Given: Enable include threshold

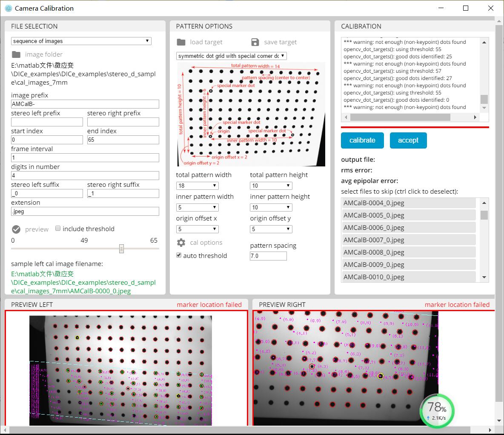Looking at the screenshot, I should tap(58, 228).
